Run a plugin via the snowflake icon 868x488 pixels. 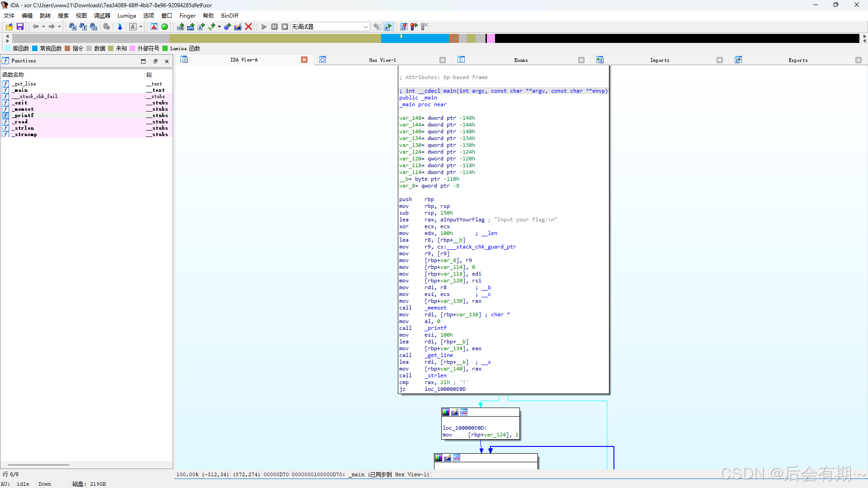227,27
